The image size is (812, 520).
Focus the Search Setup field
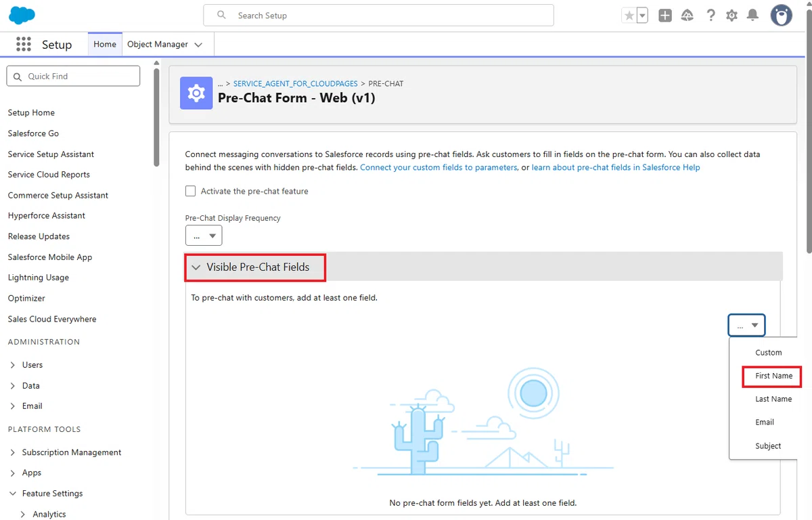pyautogui.click(x=378, y=15)
